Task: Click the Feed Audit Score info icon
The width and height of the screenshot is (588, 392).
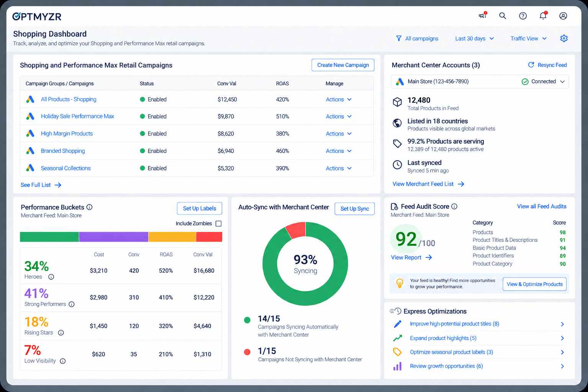Action: tap(454, 206)
